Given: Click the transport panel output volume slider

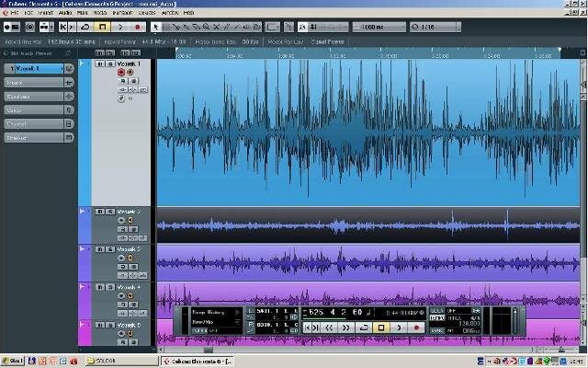Looking at the screenshot, I should (x=514, y=321).
